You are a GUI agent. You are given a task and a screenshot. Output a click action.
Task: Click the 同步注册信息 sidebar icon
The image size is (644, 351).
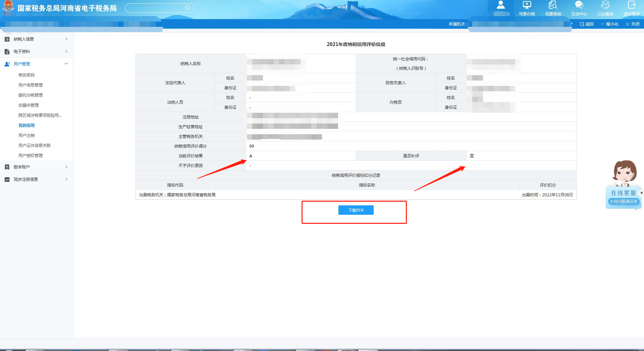tap(7, 180)
